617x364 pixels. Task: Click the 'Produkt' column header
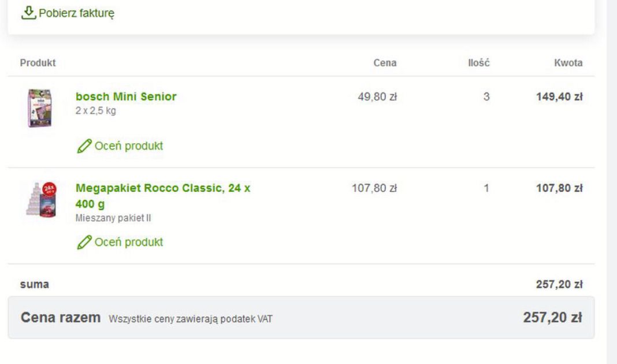(38, 63)
